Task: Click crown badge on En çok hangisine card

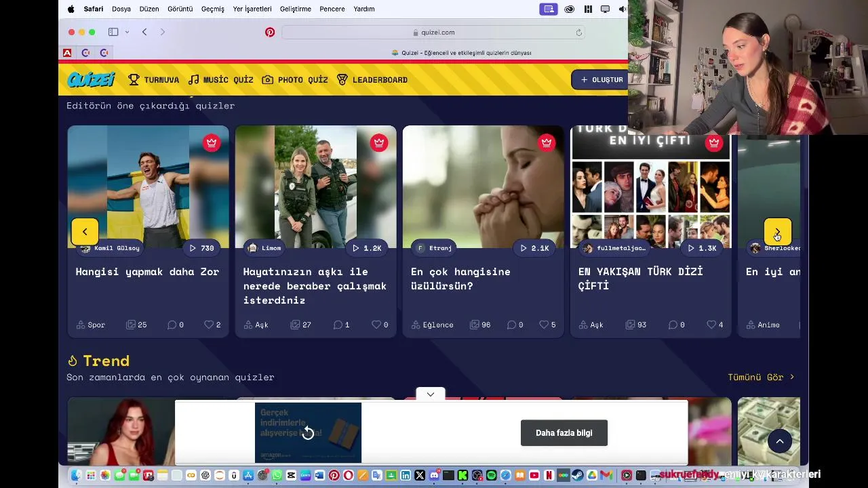Action: (547, 142)
